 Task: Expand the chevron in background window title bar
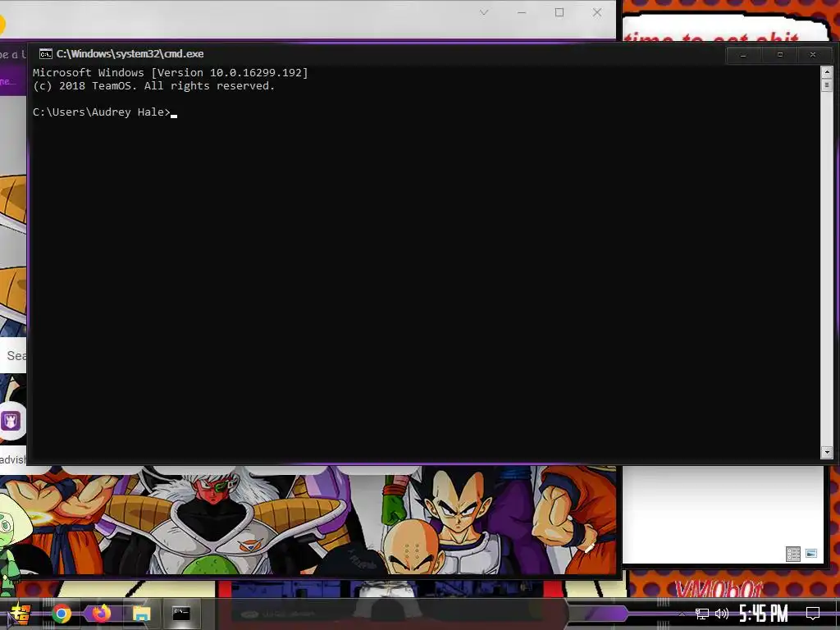point(484,12)
